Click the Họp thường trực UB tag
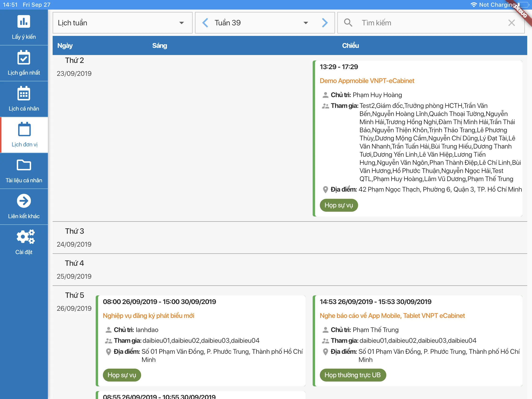 click(353, 375)
